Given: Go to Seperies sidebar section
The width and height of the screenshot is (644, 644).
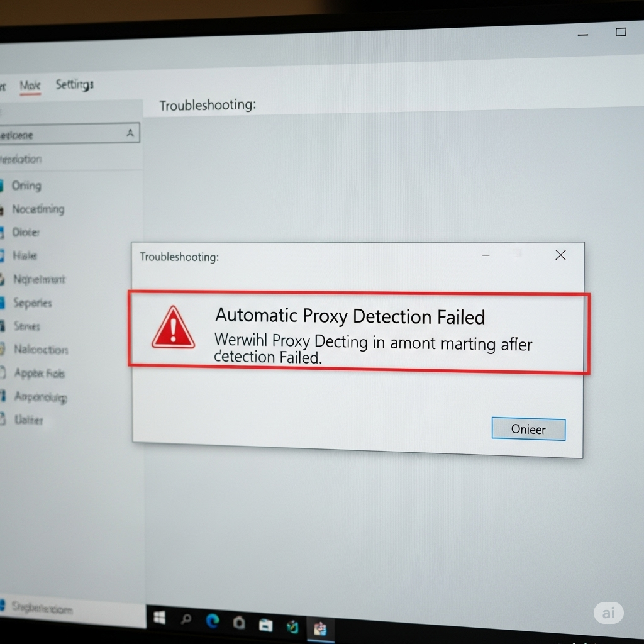Looking at the screenshot, I should click(33, 303).
